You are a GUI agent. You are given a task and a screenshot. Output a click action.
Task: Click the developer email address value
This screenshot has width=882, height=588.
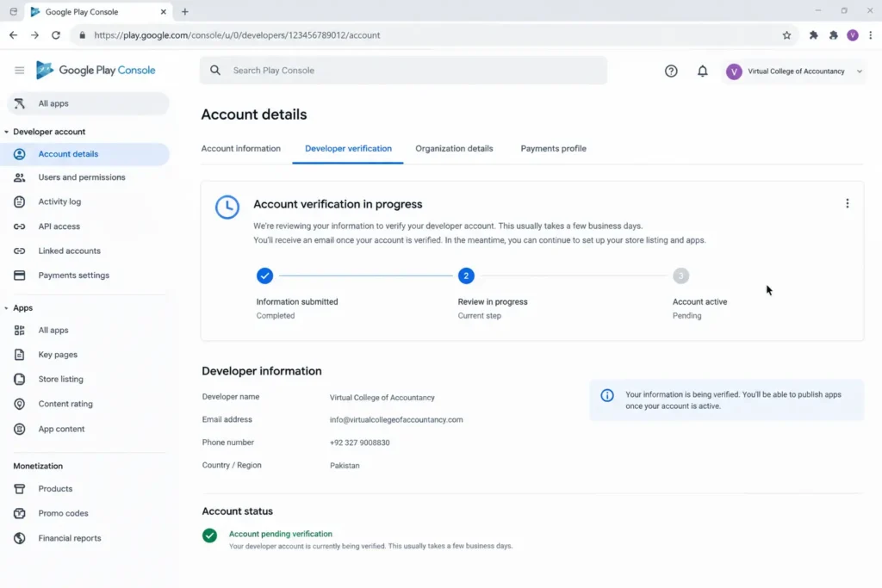(396, 420)
